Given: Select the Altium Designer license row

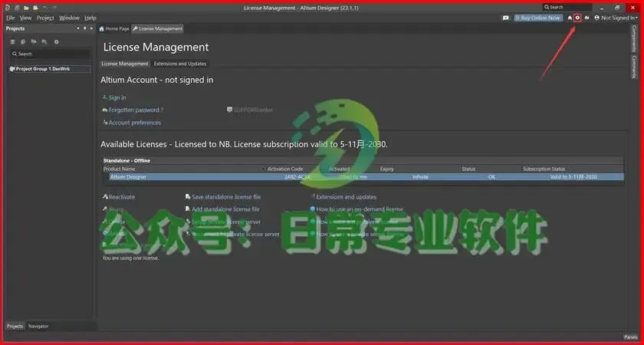Looking at the screenshot, I should tap(363, 177).
